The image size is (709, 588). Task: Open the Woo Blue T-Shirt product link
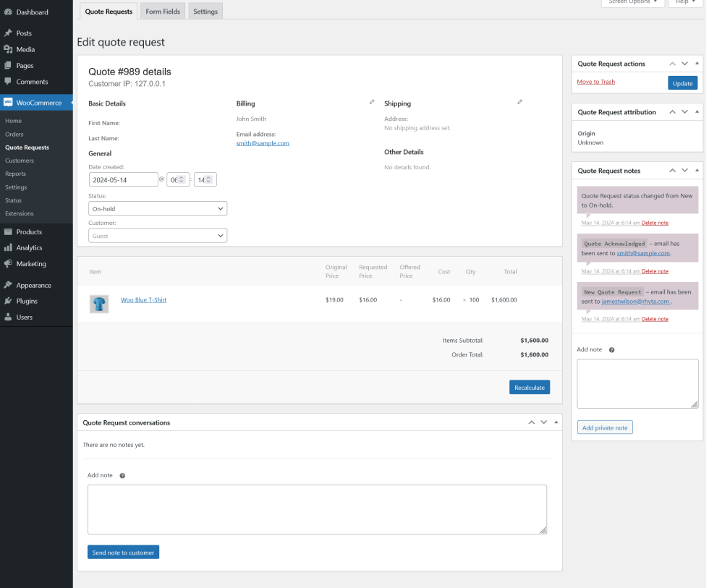143,300
